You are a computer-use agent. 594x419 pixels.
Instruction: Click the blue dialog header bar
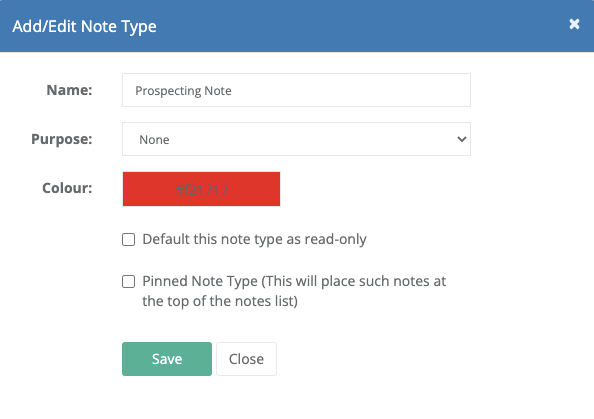click(x=297, y=26)
